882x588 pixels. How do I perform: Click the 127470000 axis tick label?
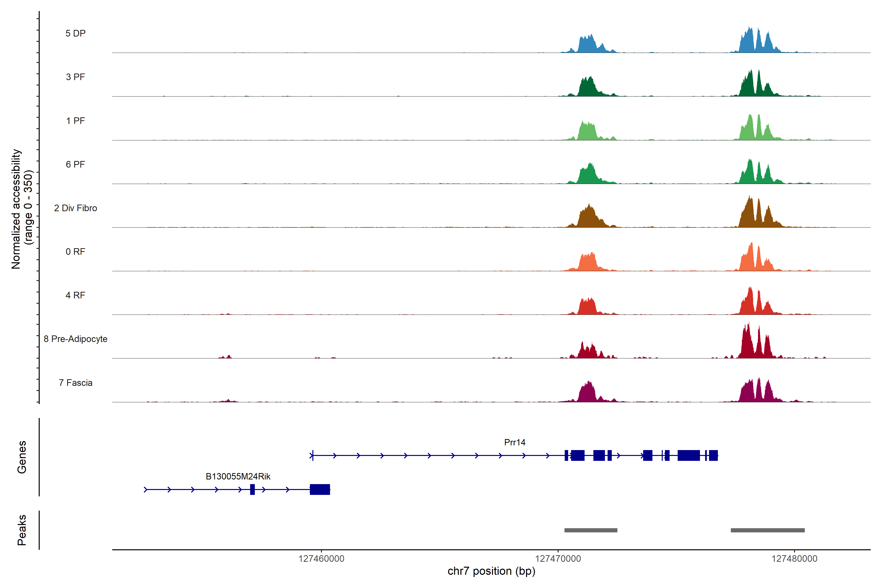tap(558, 559)
